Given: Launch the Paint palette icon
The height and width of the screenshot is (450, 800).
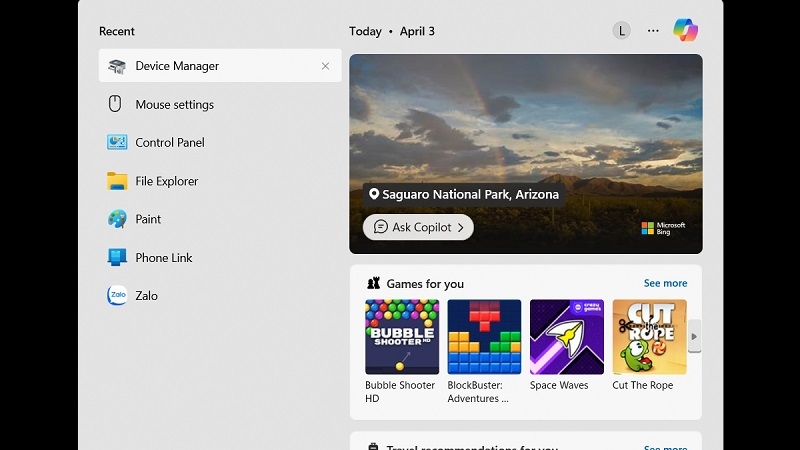Looking at the screenshot, I should [117, 219].
